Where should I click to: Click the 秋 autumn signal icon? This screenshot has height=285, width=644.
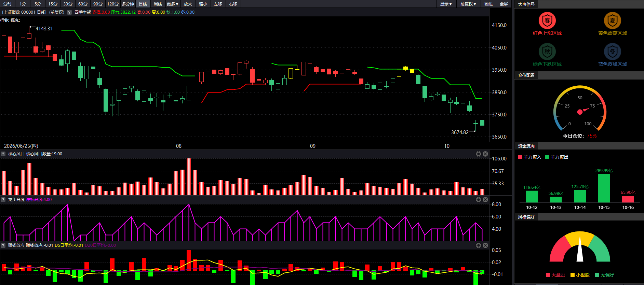tap(547, 52)
